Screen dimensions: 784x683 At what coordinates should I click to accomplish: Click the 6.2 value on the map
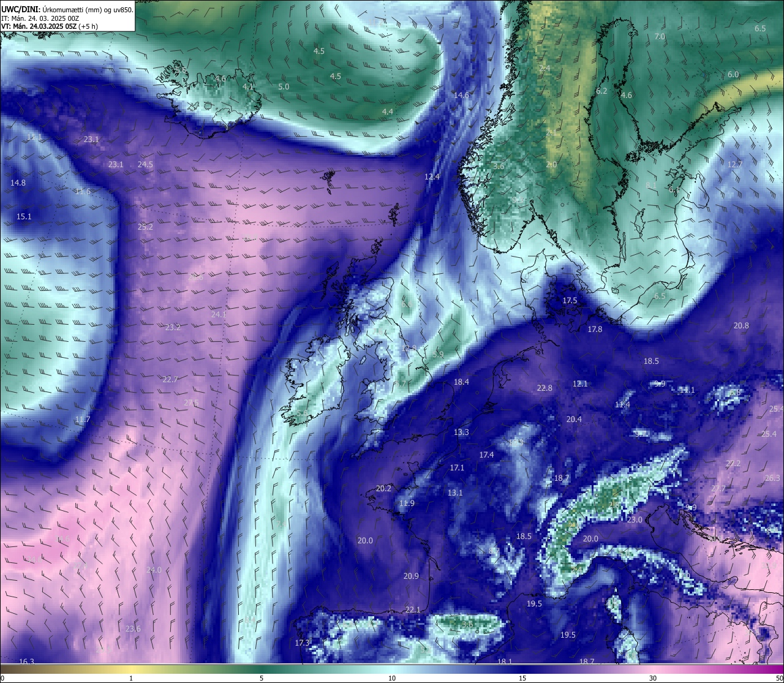pos(601,91)
